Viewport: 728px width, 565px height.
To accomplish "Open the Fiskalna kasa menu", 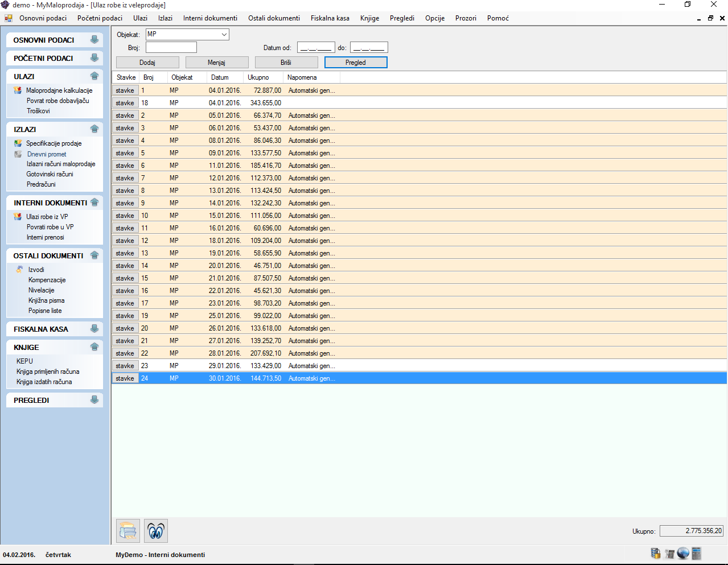I will coord(330,18).
